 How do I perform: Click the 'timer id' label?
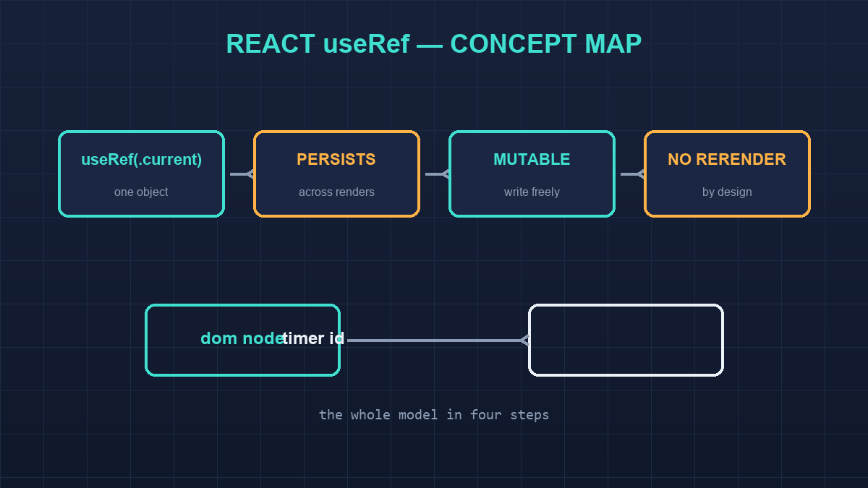313,338
